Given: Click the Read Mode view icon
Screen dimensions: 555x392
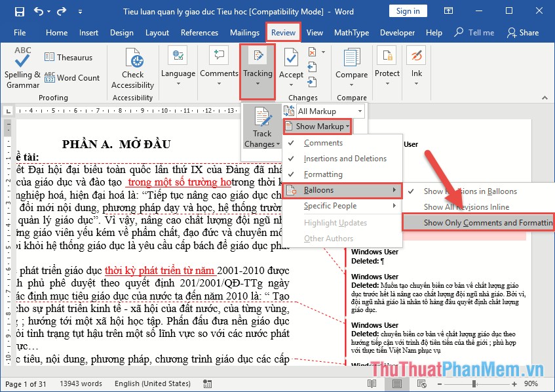Looking at the screenshot, I should (x=372, y=383).
